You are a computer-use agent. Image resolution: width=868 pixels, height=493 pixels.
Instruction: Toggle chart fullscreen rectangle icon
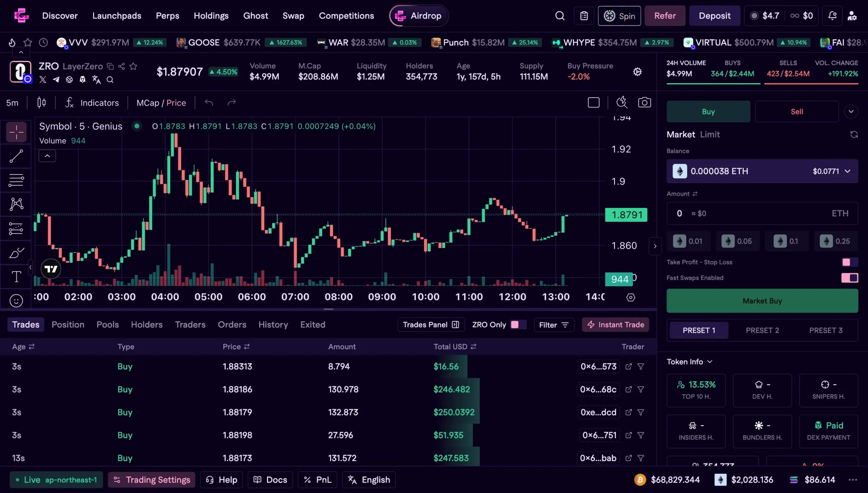(593, 103)
